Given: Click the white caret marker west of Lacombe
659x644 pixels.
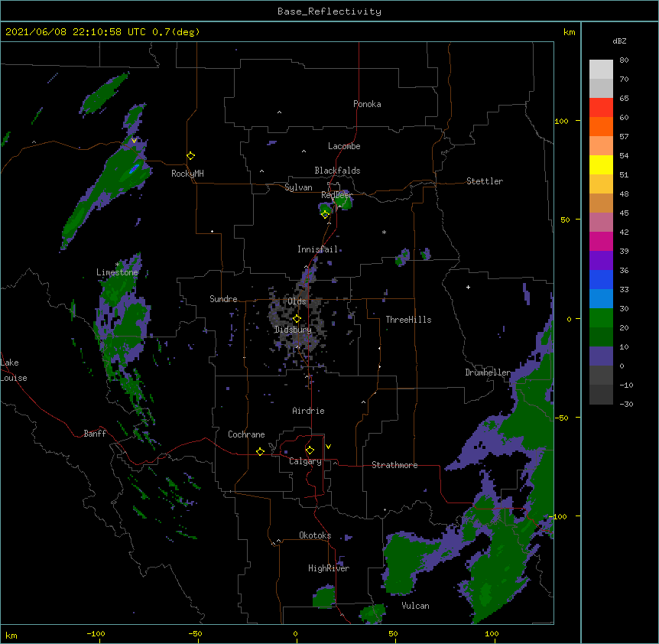Looking at the screenshot, I should click(304, 151).
